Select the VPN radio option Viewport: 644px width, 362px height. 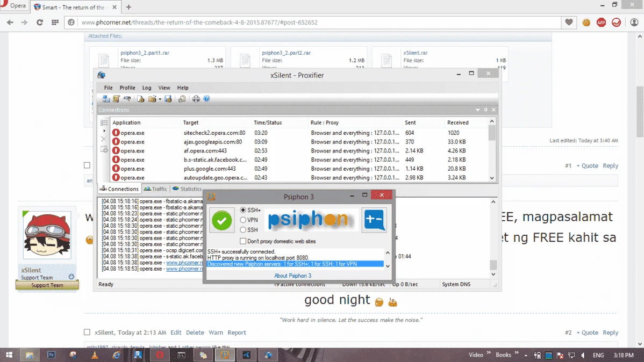243,220
